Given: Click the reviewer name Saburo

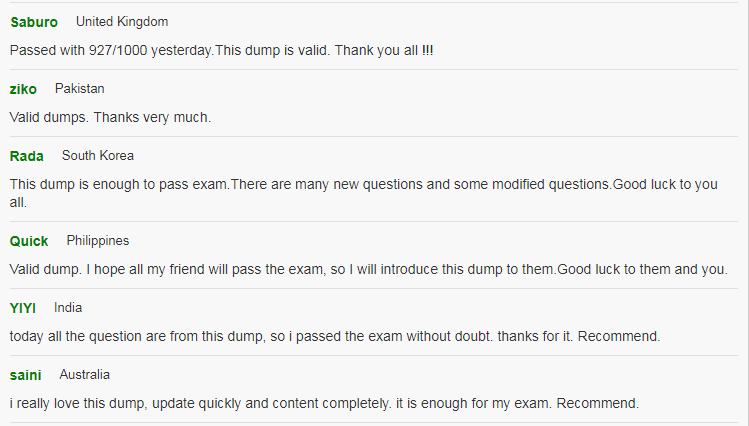Looking at the screenshot, I should coord(34,22).
